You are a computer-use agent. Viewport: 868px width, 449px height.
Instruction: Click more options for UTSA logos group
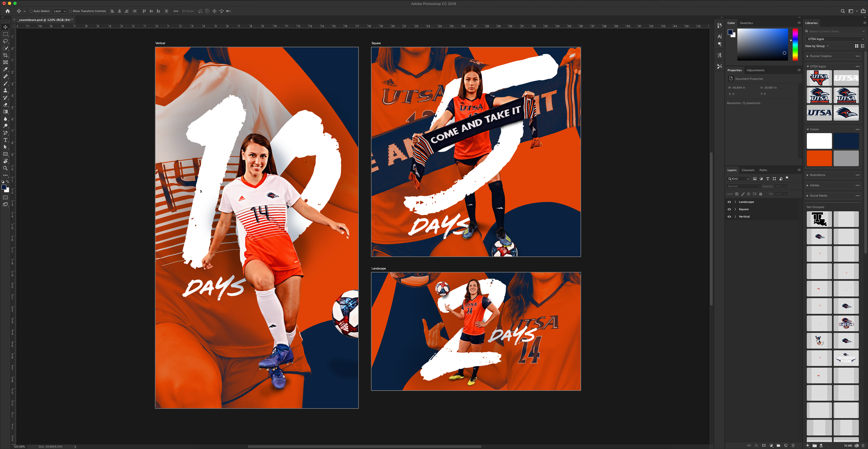(858, 66)
